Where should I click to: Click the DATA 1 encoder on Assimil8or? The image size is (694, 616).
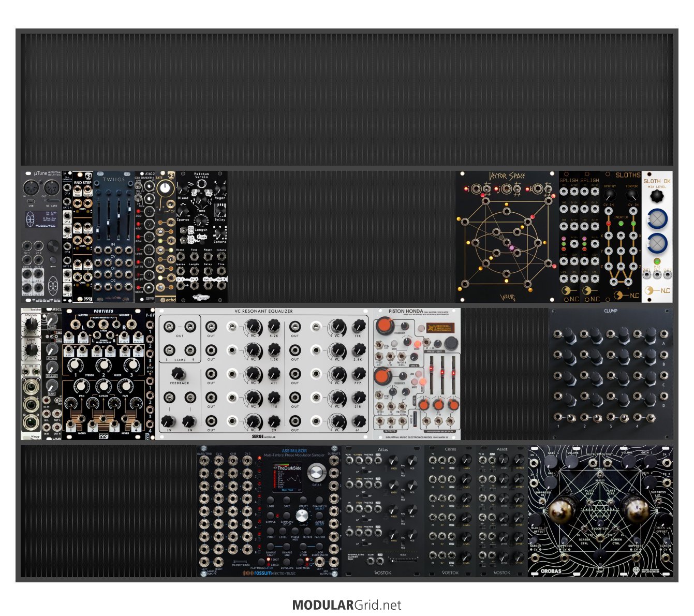pyautogui.click(x=316, y=473)
